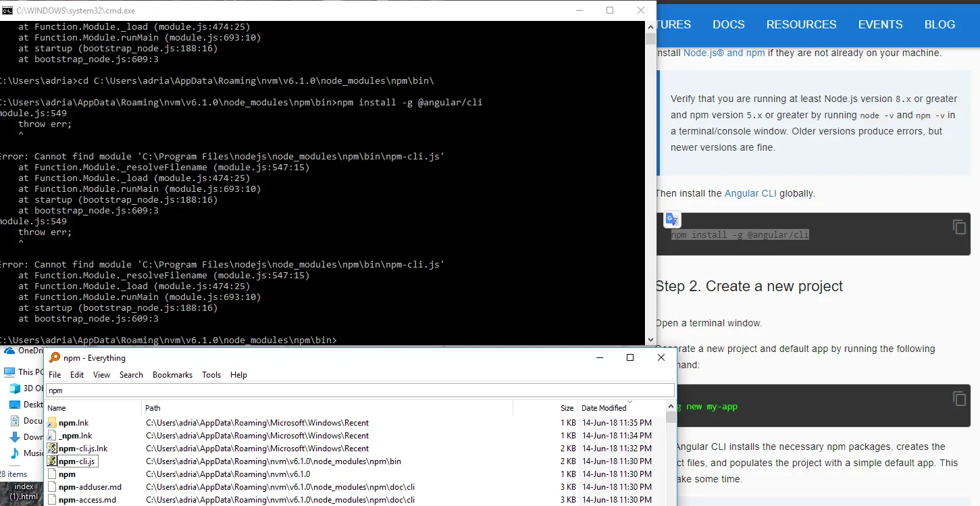Click the size cell of the npm-cli.js.lnk row
The height and width of the screenshot is (506, 980).
[x=568, y=449]
